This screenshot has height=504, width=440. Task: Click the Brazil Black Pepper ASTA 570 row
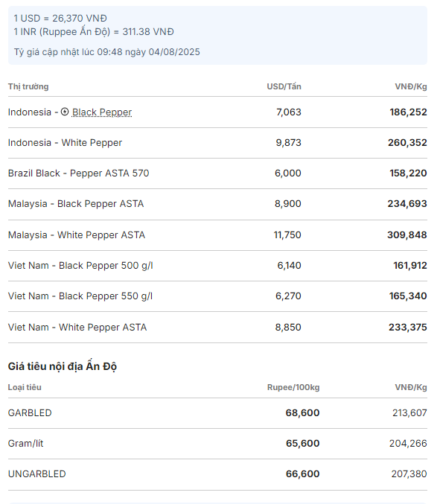[x=217, y=173]
